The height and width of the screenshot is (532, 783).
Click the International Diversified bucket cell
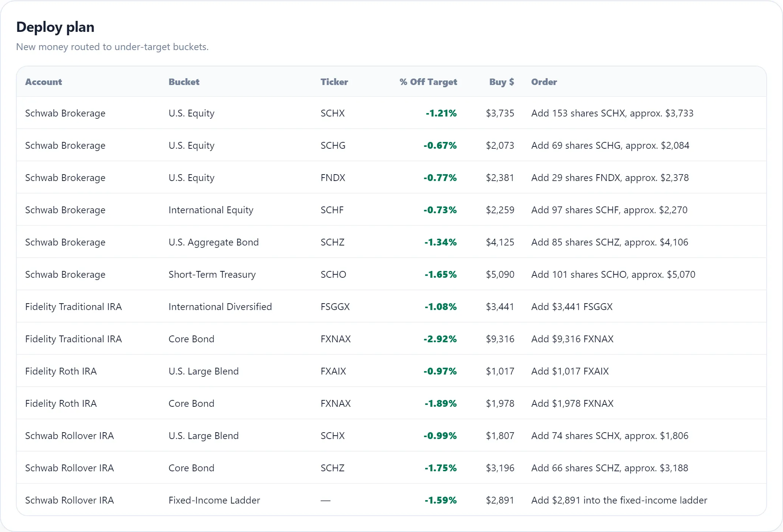click(x=220, y=307)
